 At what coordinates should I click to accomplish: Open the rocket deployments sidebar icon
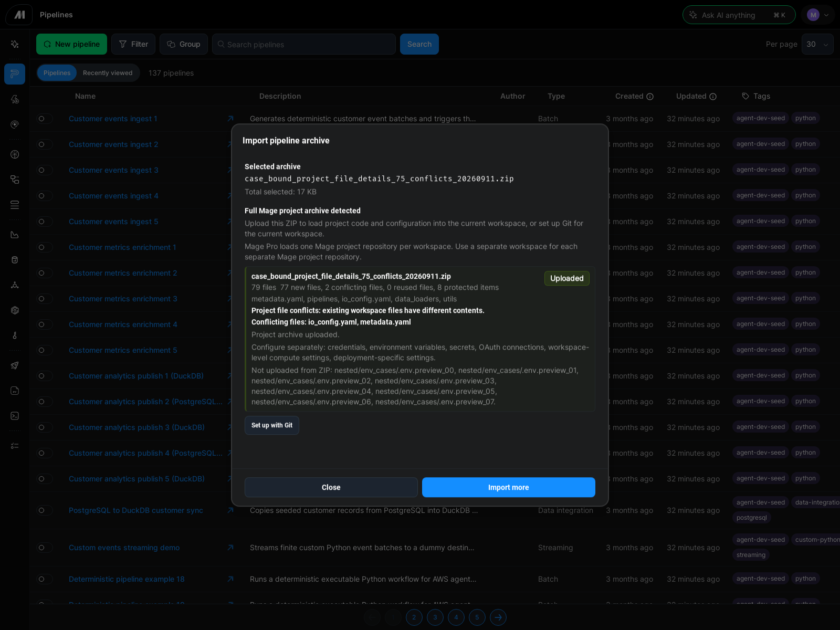(x=15, y=365)
